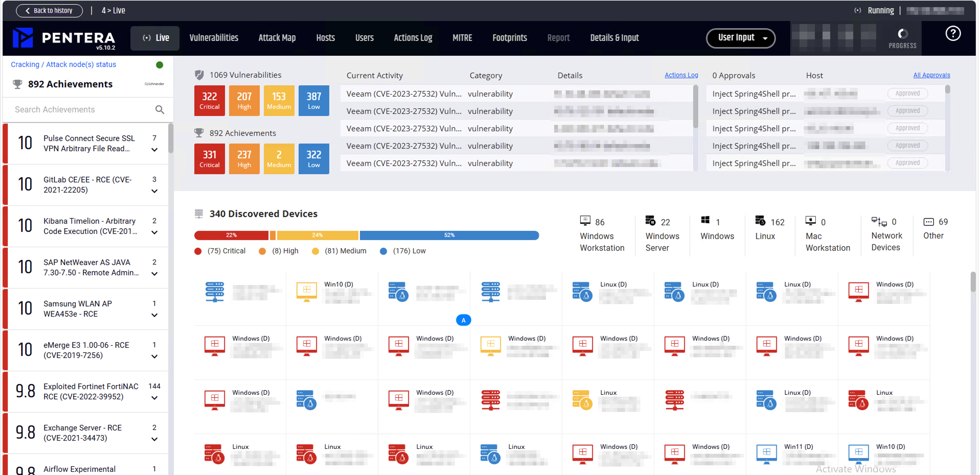Viewport: 980px width, 475px height.
Task: Expand Pulse Connect Secure SSL VPN achievement
Action: (154, 150)
